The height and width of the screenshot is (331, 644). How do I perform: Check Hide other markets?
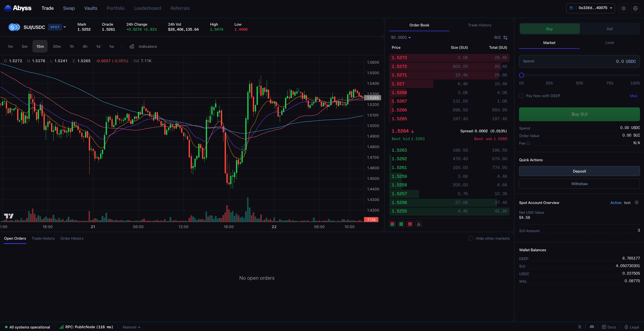coord(471,238)
